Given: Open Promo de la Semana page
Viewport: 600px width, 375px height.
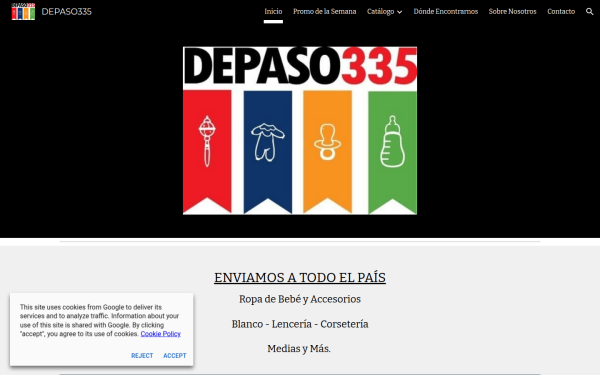Looking at the screenshot, I should [324, 11].
